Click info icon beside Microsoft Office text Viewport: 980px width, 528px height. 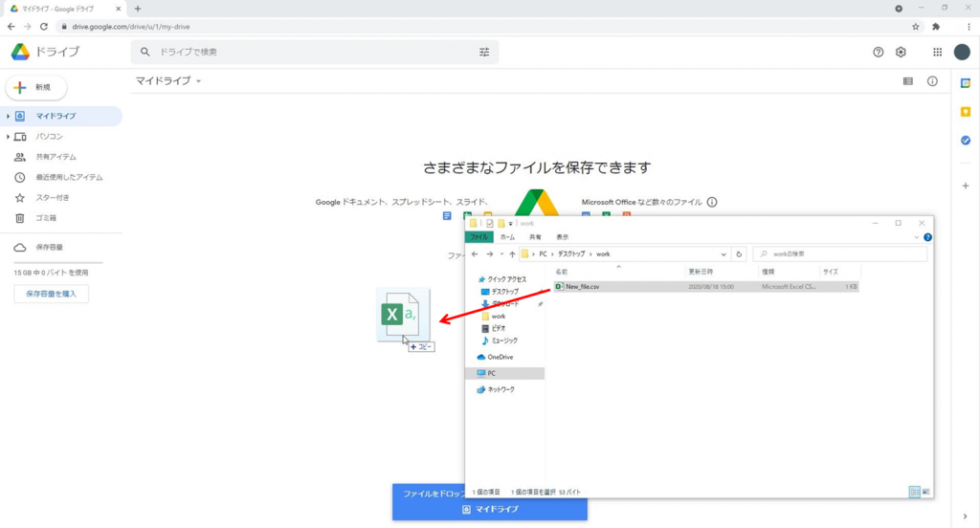[x=712, y=203]
